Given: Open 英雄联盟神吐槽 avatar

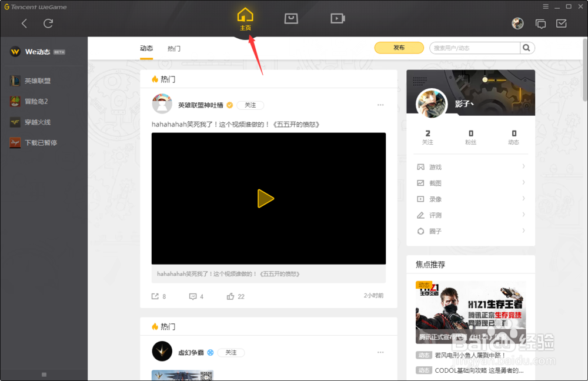Looking at the screenshot, I should (x=162, y=104).
